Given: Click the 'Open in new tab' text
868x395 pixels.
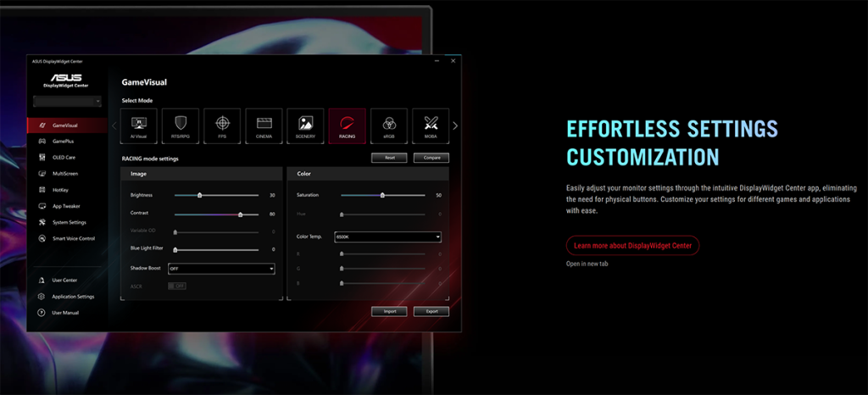Looking at the screenshot, I should (587, 264).
